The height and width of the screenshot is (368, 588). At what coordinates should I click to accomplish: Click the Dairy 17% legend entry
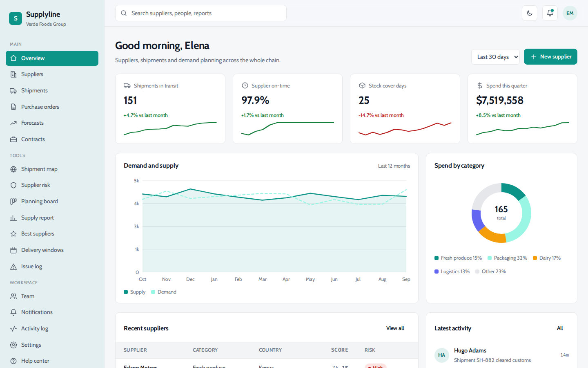[547, 258]
